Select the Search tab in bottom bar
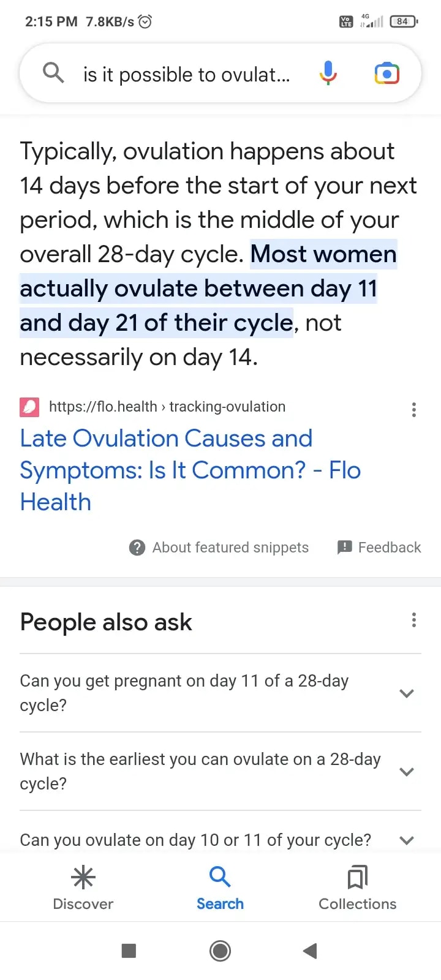Screen dimensions: 441x980 220,888
